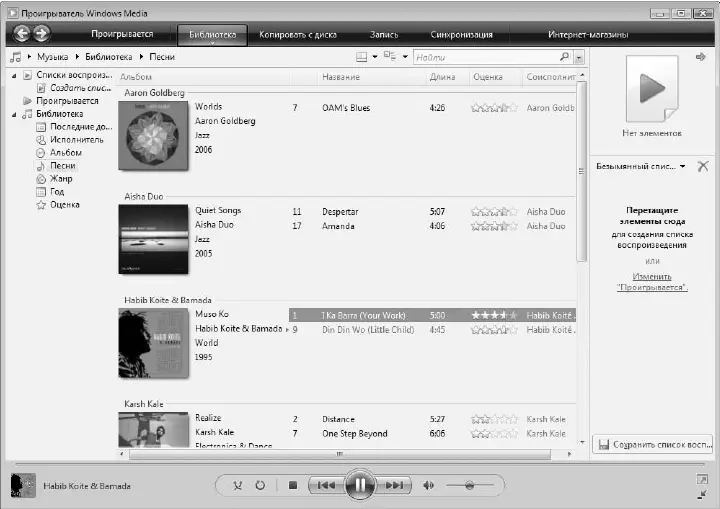The image size is (720, 509).
Task: Open the Синхронизация tab
Action: click(x=461, y=34)
